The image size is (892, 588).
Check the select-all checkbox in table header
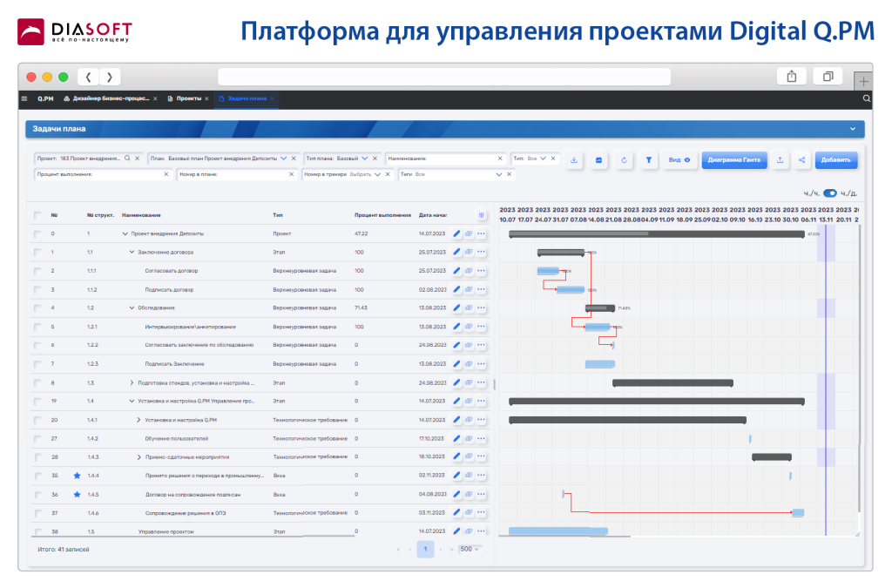click(37, 215)
